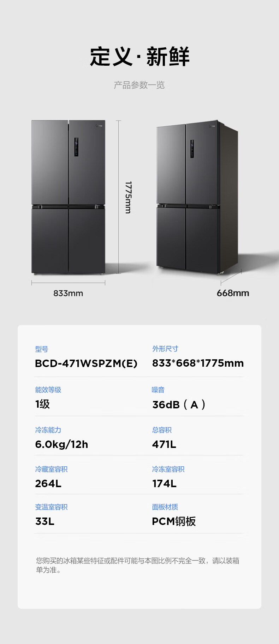Click the 1775mm height dimension label
The height and width of the screenshot is (644, 279).
pyautogui.click(x=128, y=197)
